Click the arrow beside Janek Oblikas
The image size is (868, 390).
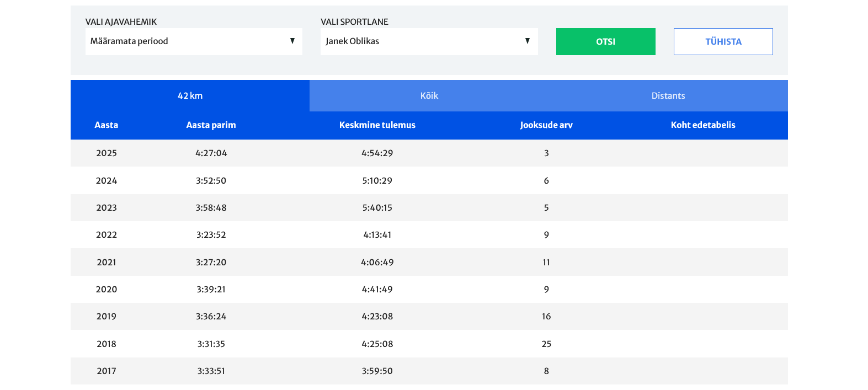tap(528, 41)
